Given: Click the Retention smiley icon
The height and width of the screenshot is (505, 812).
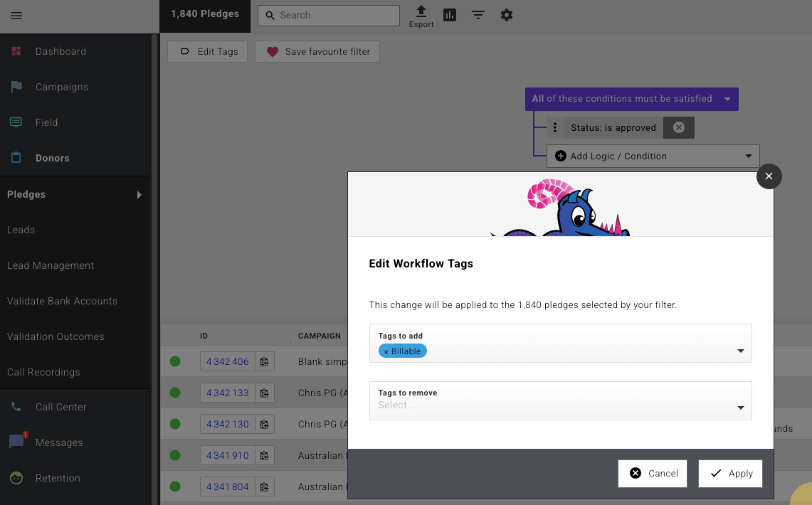Looking at the screenshot, I should 16,477.
